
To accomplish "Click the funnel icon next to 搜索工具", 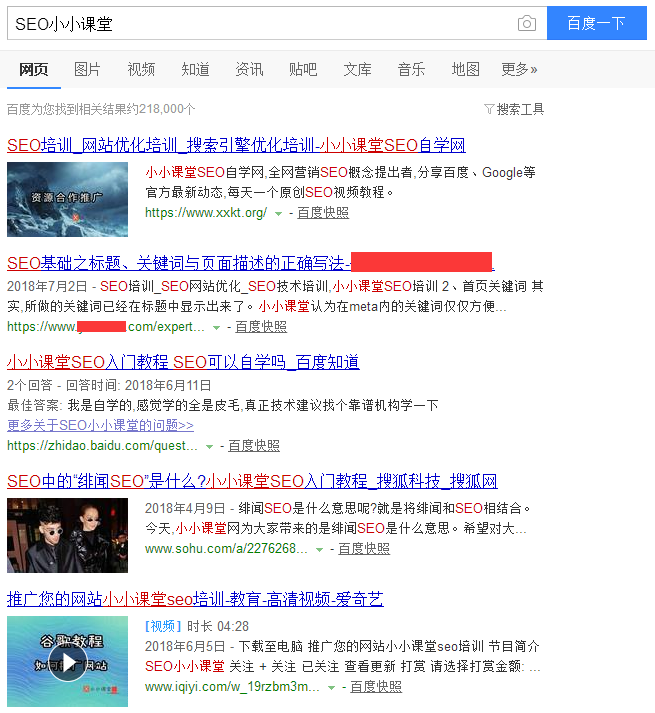I will click(x=489, y=109).
